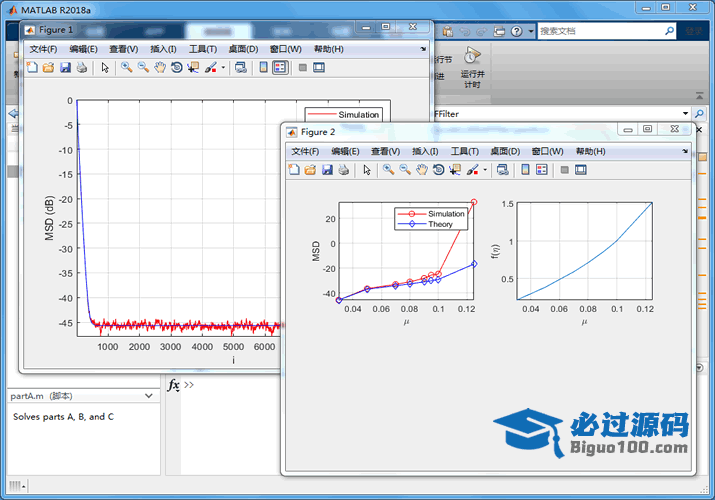Print Figure 2 with printer icon

pos(343,170)
